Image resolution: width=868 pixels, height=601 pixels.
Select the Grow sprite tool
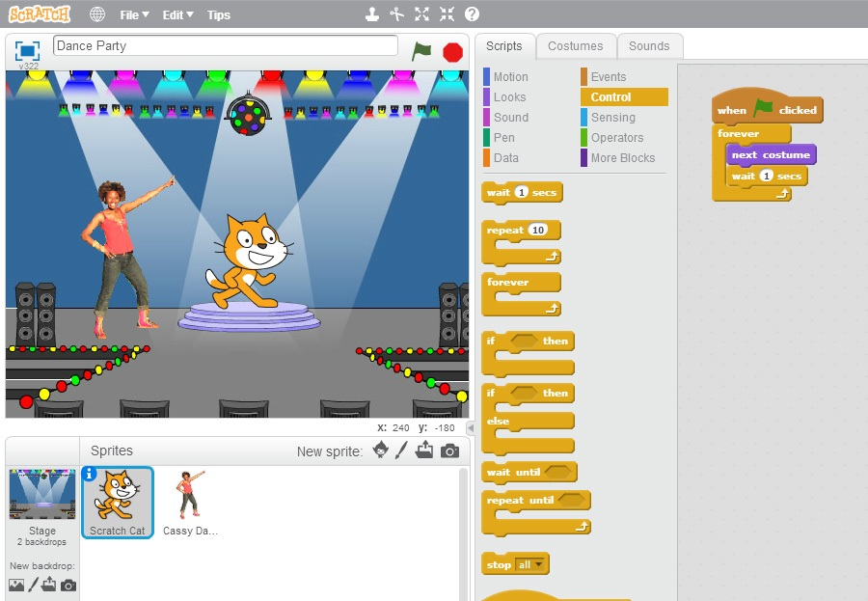[x=421, y=14]
